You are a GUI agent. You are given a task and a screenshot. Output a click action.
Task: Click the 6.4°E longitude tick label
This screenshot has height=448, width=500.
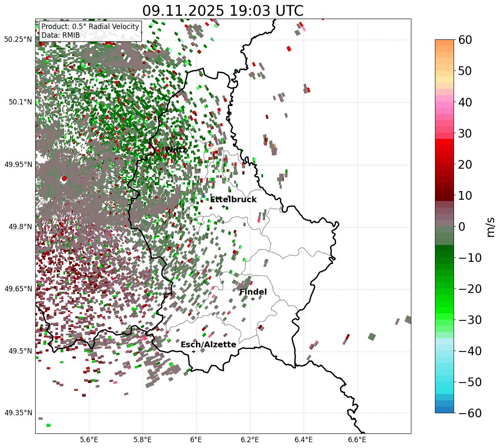click(304, 440)
